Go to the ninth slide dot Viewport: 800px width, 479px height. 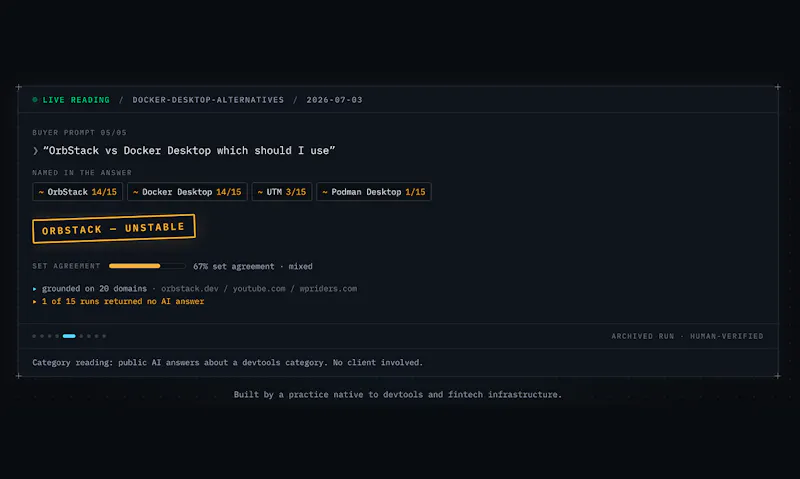pos(104,336)
